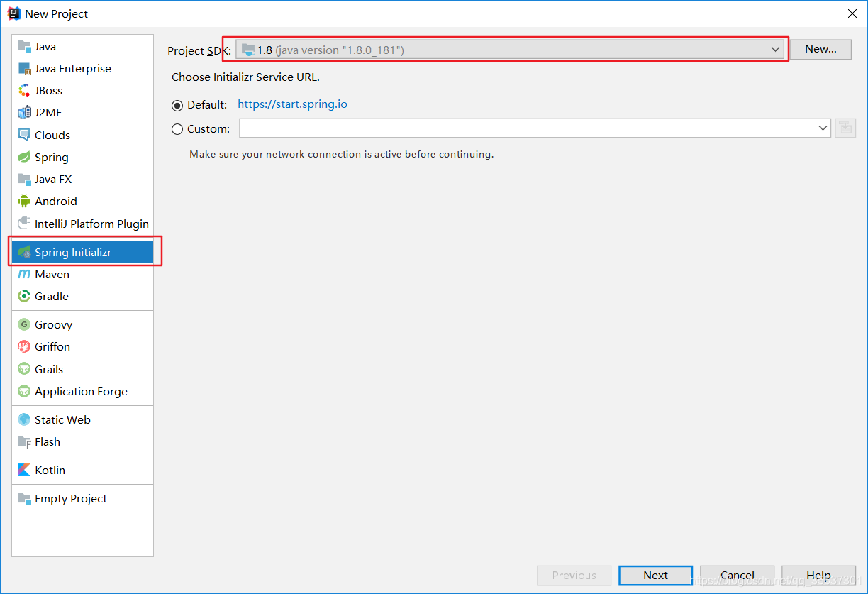Select the Maven icon
The image size is (868, 594).
(24, 274)
